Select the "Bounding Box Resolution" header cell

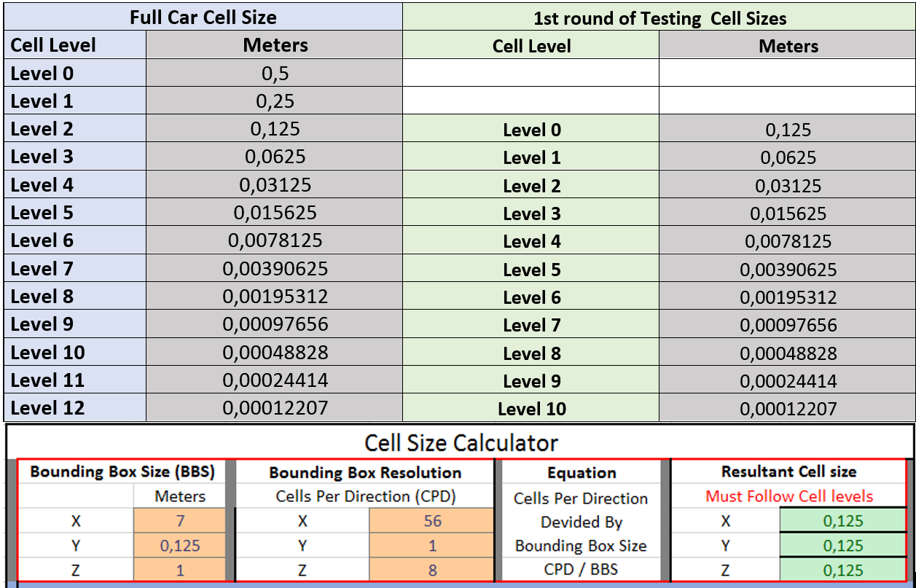pos(365,473)
